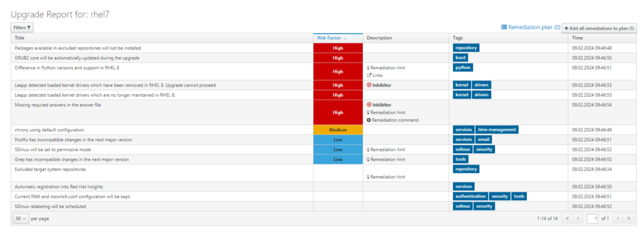644x233 pixels.
Task: Click the '1-14 of 14' pagination text
Action: tap(547, 219)
